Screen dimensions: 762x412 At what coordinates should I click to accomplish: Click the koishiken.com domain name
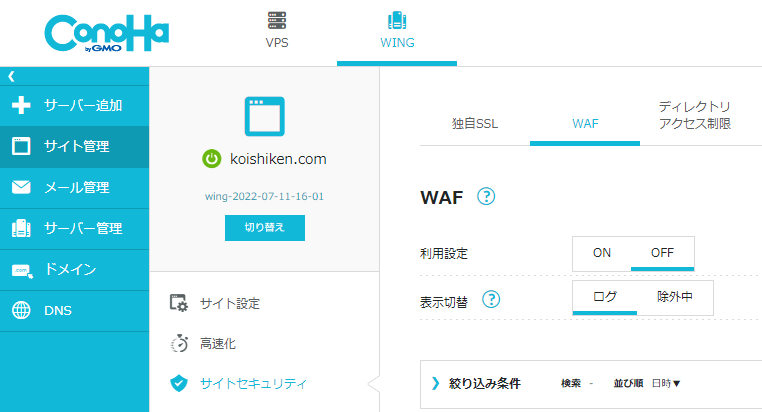tap(278, 159)
